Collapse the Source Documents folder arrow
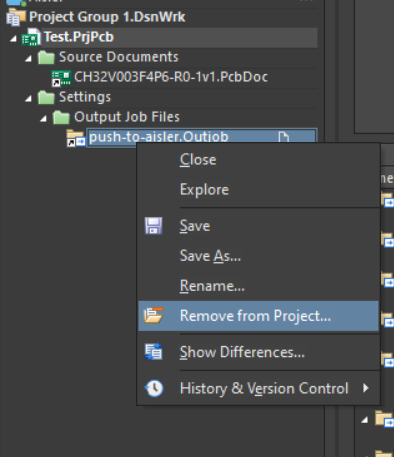 28,59
